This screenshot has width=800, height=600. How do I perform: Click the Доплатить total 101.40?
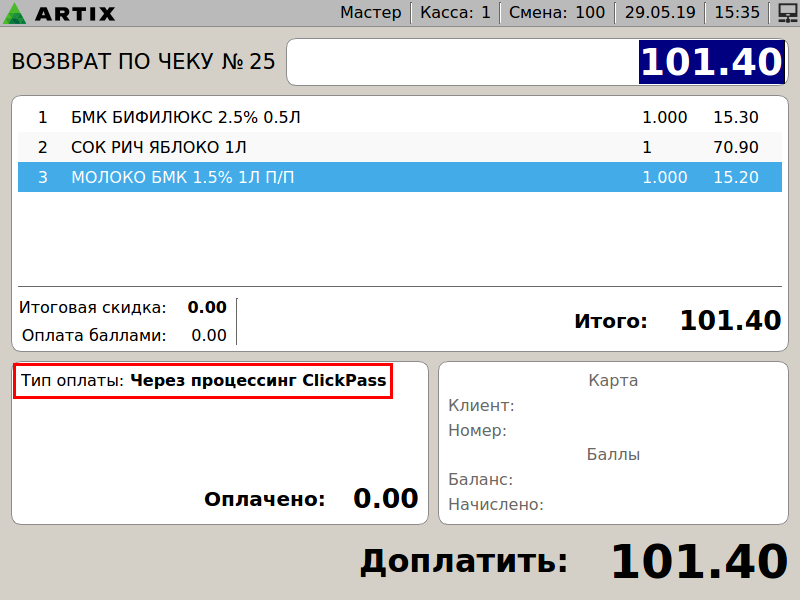pos(698,562)
